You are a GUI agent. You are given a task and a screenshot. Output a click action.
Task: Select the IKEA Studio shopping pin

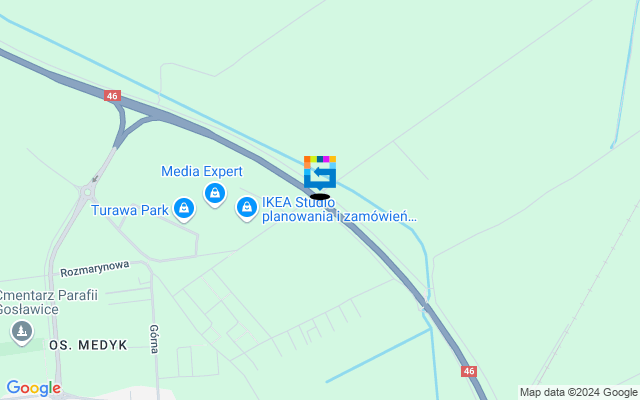click(247, 208)
